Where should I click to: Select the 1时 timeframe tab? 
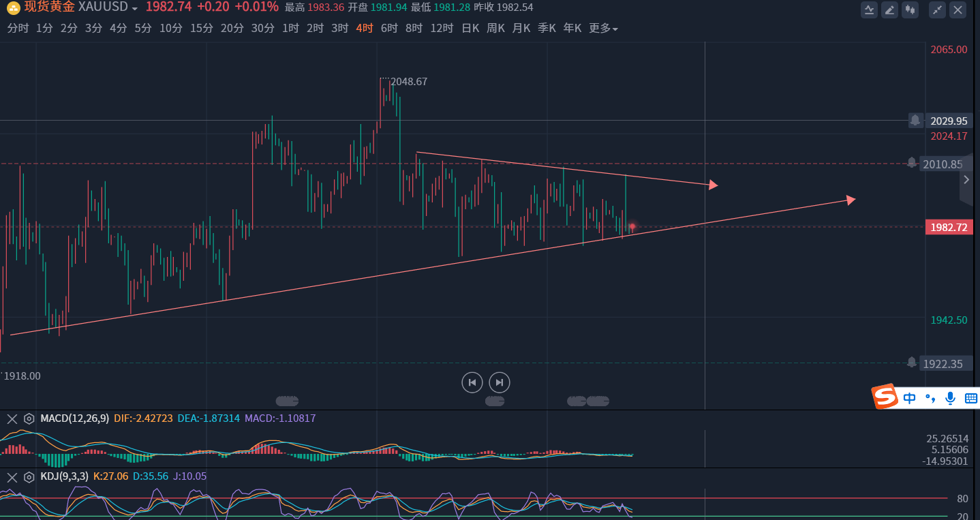pyautogui.click(x=290, y=28)
